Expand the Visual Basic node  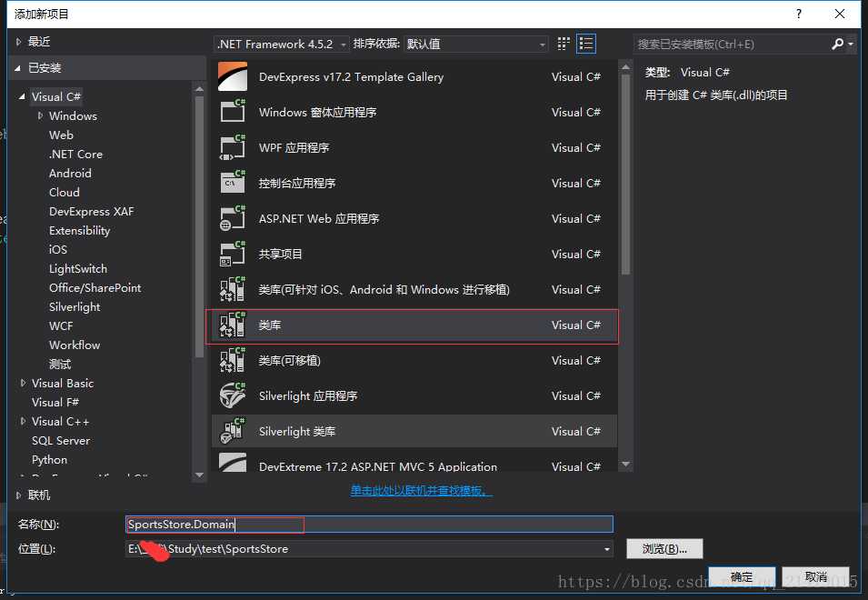coord(23,383)
